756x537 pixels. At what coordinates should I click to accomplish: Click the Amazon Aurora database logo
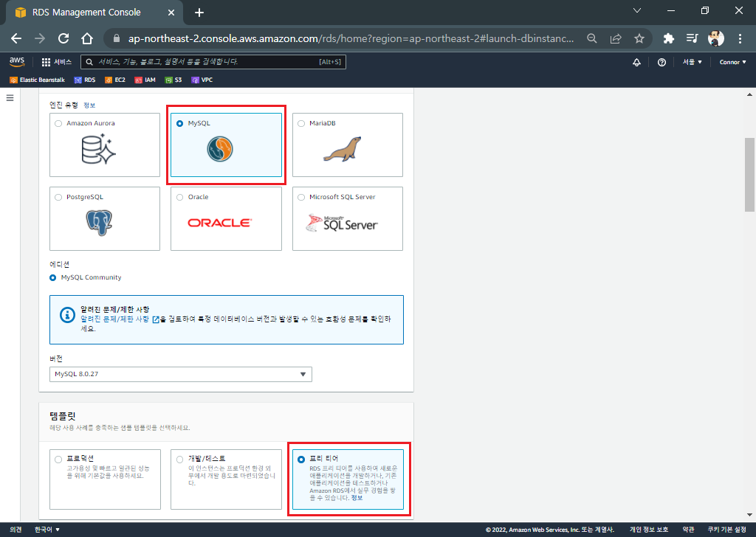point(99,149)
